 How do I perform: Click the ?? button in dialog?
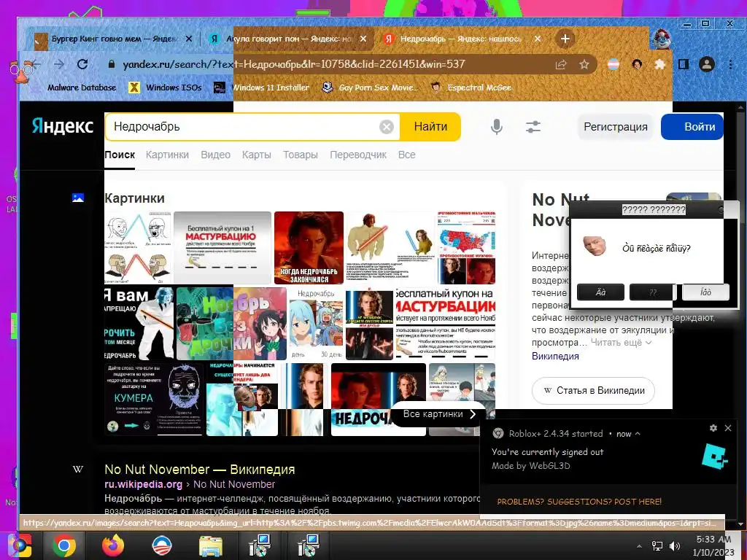pyautogui.click(x=653, y=292)
